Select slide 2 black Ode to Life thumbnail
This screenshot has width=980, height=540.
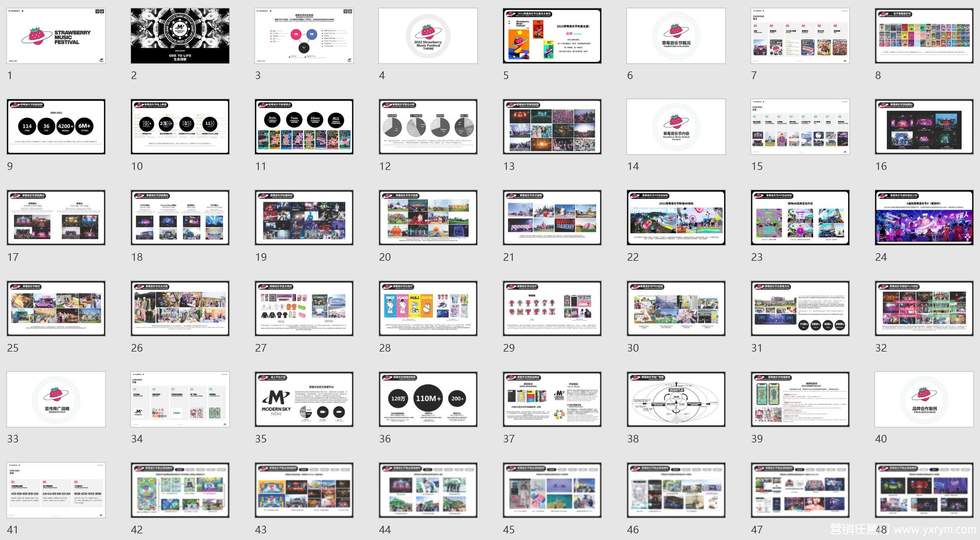tap(180, 36)
